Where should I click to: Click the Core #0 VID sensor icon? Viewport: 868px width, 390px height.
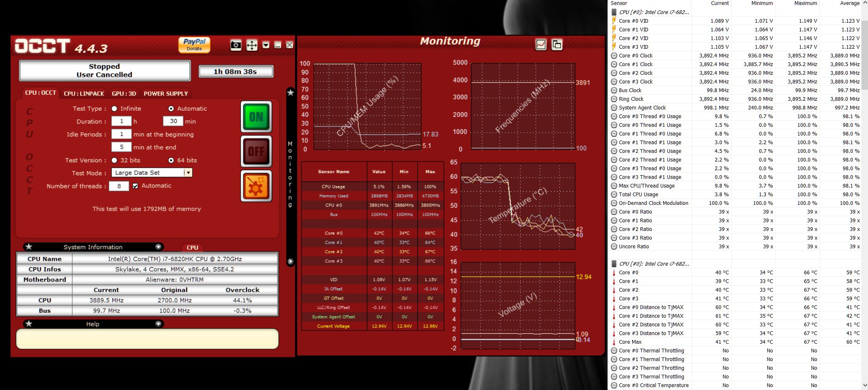point(614,21)
